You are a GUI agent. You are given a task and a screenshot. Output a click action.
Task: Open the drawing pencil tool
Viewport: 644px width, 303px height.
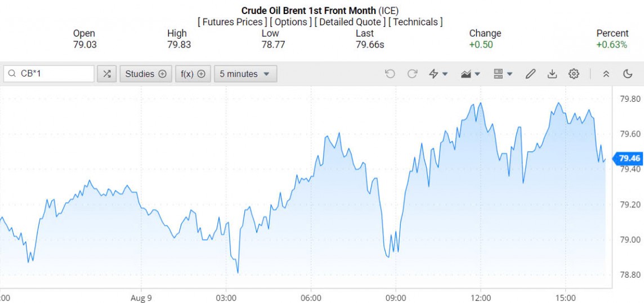530,74
